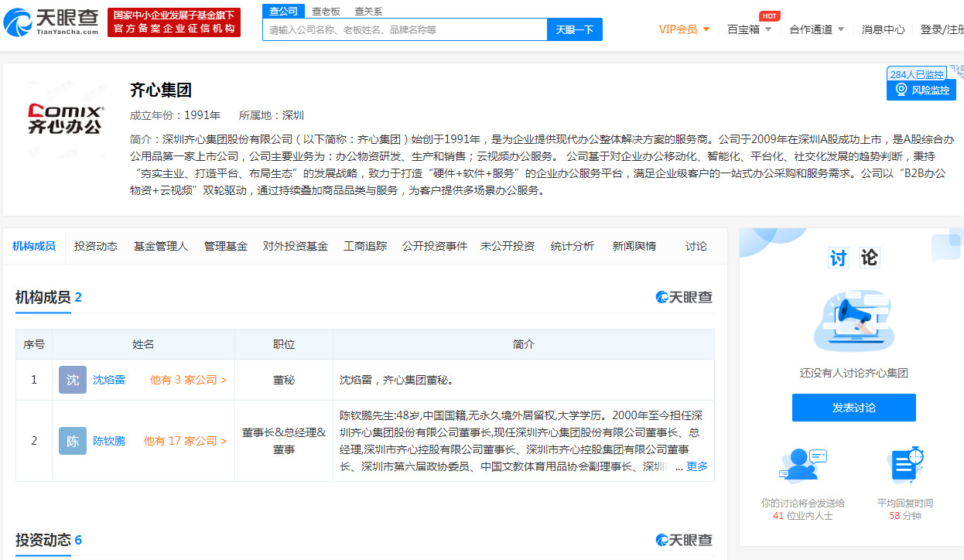Expand the VIP会员 dropdown
Image resolution: width=964 pixels, height=560 pixels.
coord(684,29)
